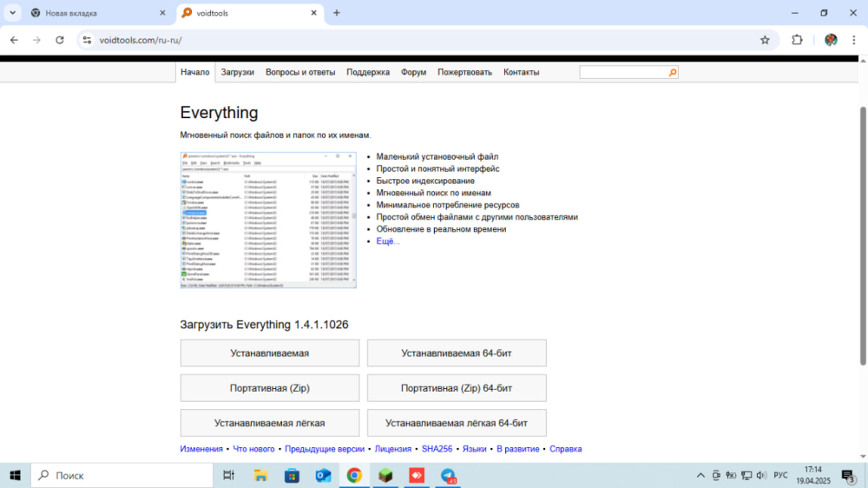Image resolution: width=868 pixels, height=488 pixels.
Task: Download Портативная (Zip) 64-бит version
Action: [x=457, y=388]
